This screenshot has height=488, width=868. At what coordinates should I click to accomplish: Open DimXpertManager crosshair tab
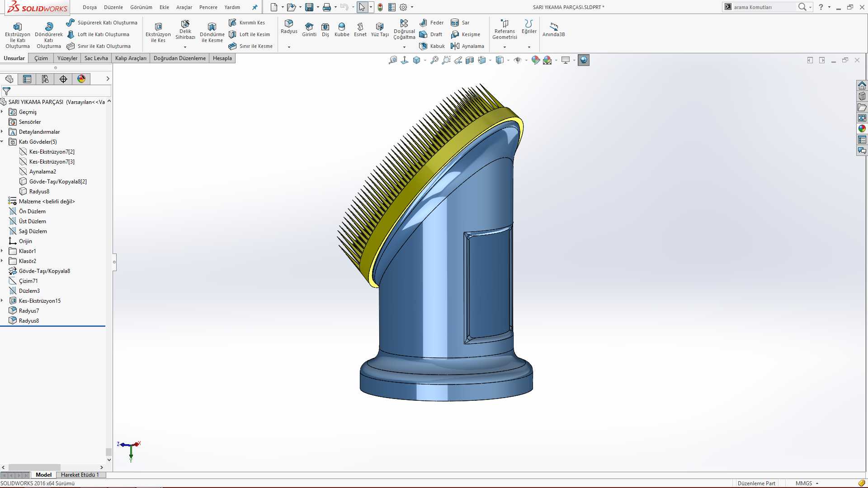point(63,79)
